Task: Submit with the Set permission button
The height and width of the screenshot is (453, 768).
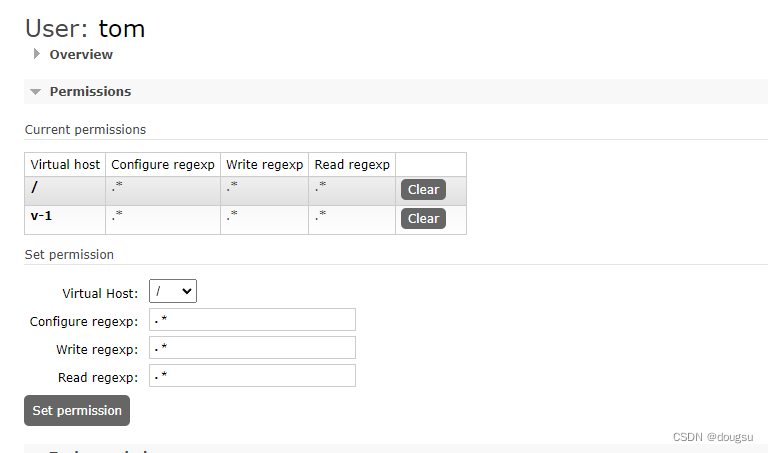Action: [77, 410]
